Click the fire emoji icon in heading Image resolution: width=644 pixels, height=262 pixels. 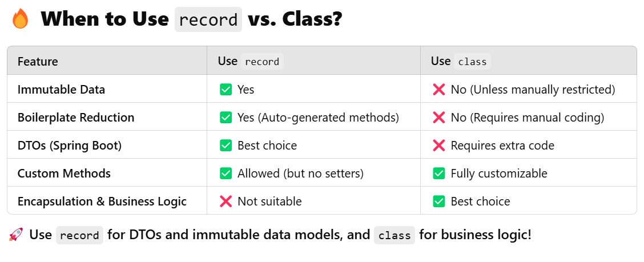[20, 19]
